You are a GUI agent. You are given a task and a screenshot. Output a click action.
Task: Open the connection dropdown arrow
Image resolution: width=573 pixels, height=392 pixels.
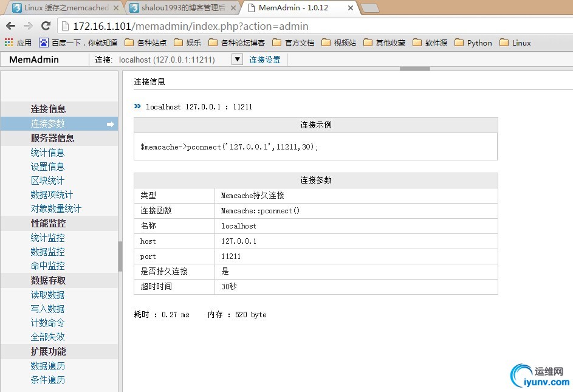pos(237,59)
